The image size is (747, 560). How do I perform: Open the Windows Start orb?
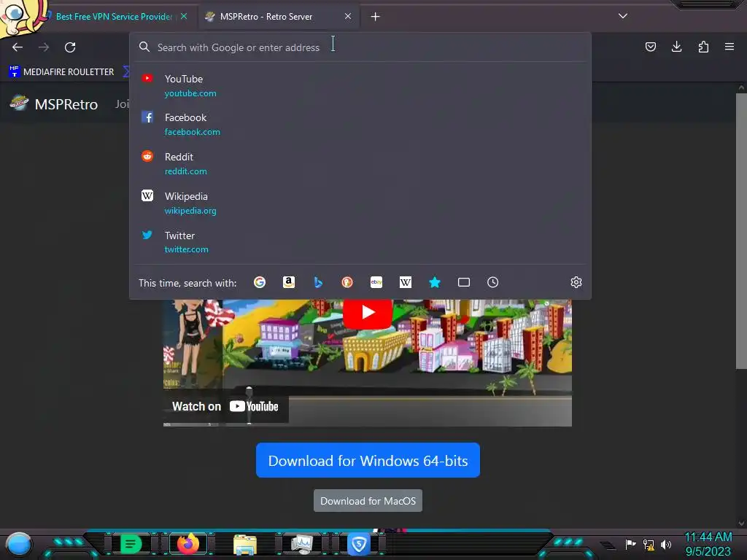coord(18,544)
